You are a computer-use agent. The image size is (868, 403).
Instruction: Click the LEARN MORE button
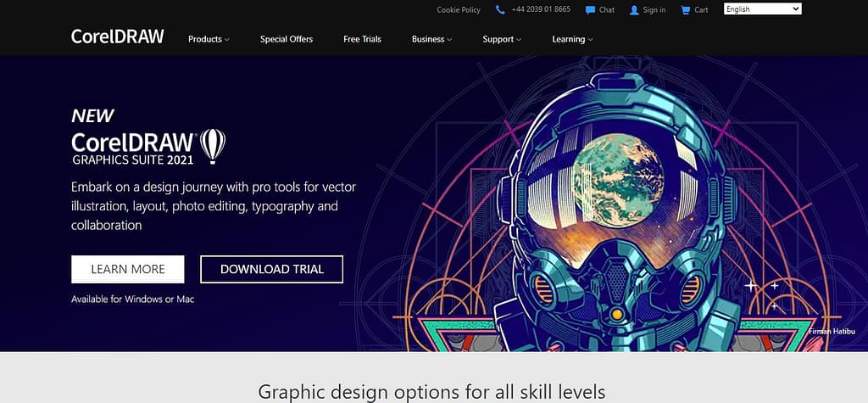click(x=128, y=270)
